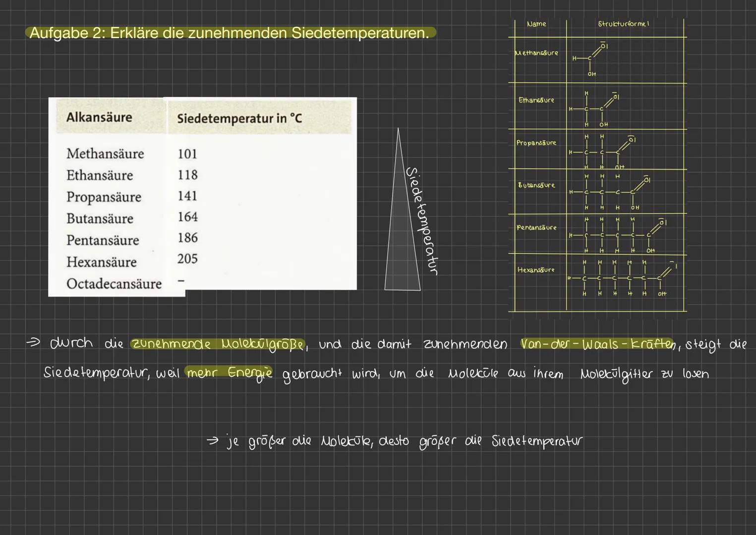Image resolution: width=756 pixels, height=535 pixels.
Task: Click the 'Siedetemperatur in °C' column header
Action: click(x=239, y=118)
